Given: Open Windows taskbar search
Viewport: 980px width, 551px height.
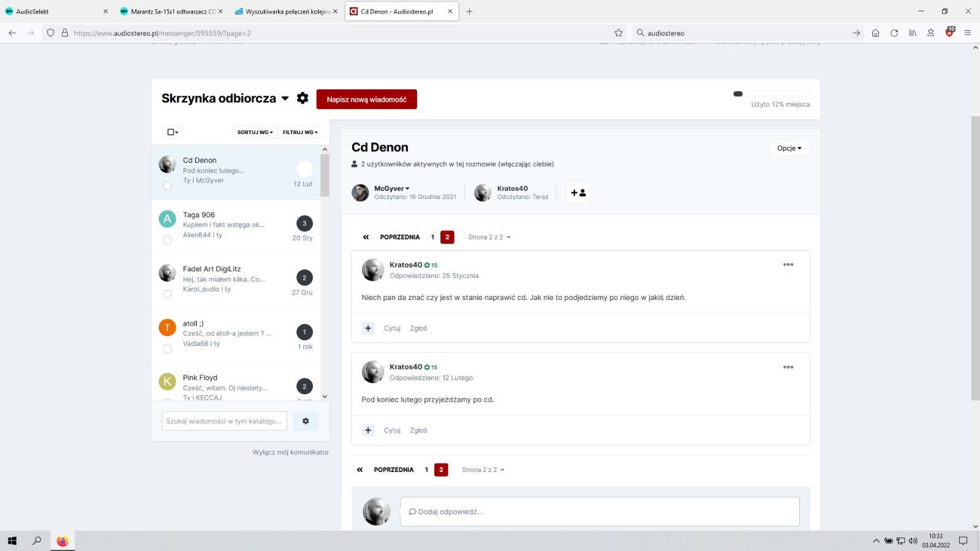Looking at the screenshot, I should (x=37, y=541).
